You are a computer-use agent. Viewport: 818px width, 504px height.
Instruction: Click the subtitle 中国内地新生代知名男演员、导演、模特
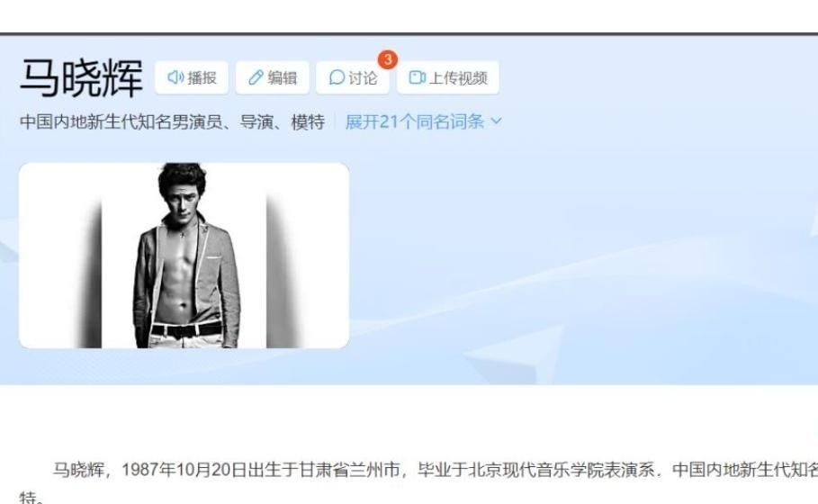[172, 121]
